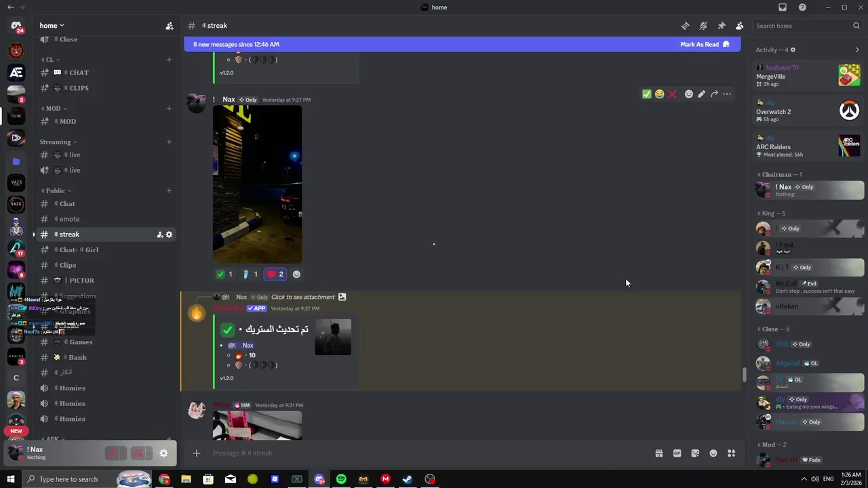The height and width of the screenshot is (488, 868).
Task: Add laughing emoji quick reaction
Action: click(659, 94)
